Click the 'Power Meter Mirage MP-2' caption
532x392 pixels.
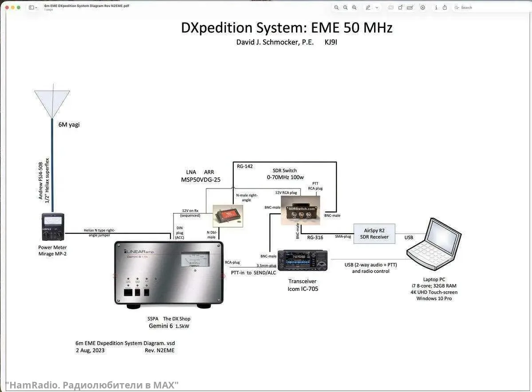point(53,251)
